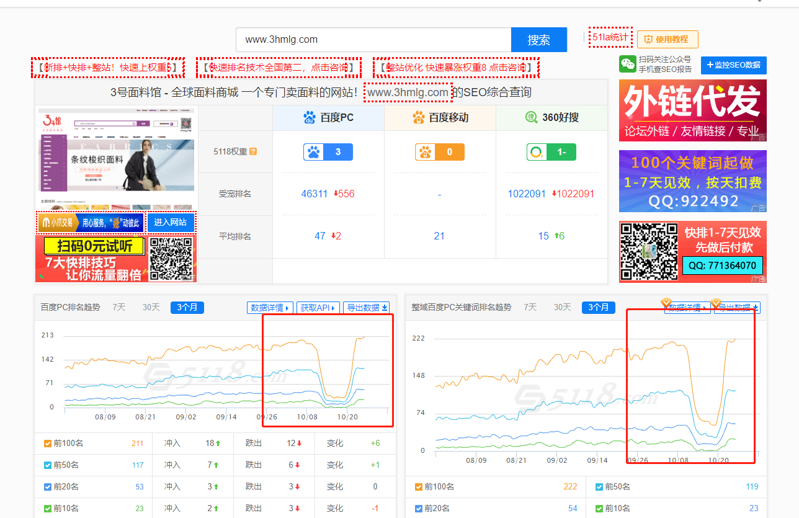
Task: Click the 360 受宠排名 value 1022091
Action: [x=526, y=194]
